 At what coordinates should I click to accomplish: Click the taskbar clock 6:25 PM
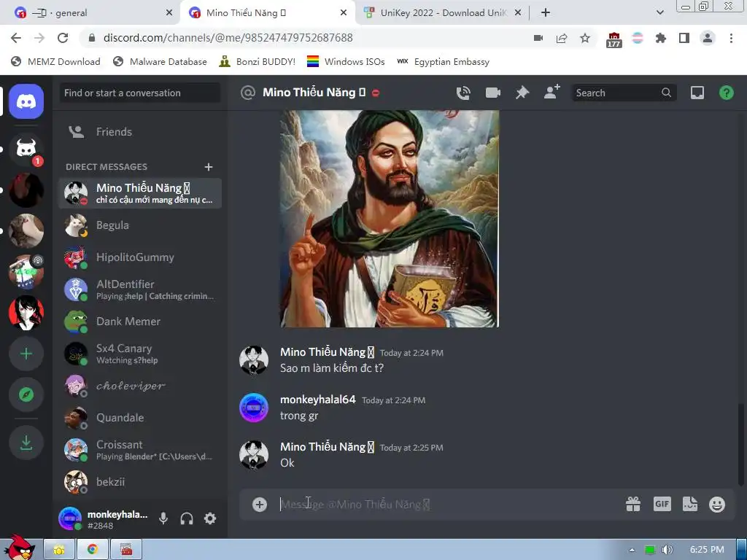coord(707,550)
